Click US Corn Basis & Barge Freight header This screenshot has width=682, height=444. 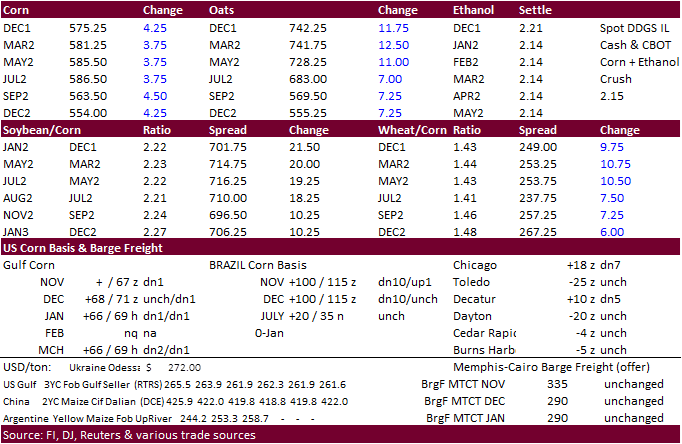83,248
